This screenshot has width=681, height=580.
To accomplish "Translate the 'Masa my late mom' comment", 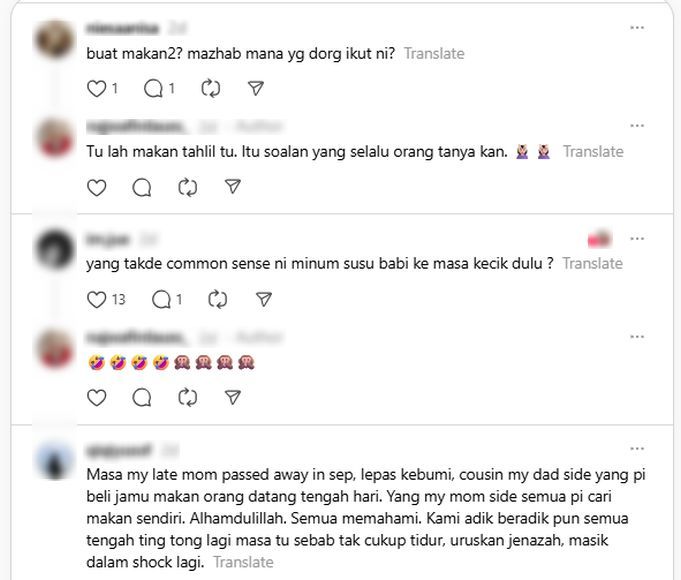I will [243, 562].
